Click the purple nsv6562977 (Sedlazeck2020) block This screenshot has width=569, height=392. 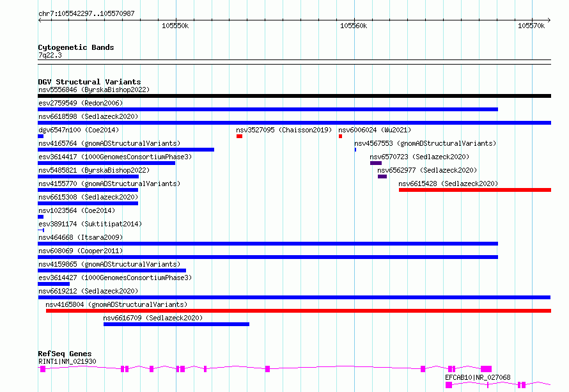click(x=382, y=176)
